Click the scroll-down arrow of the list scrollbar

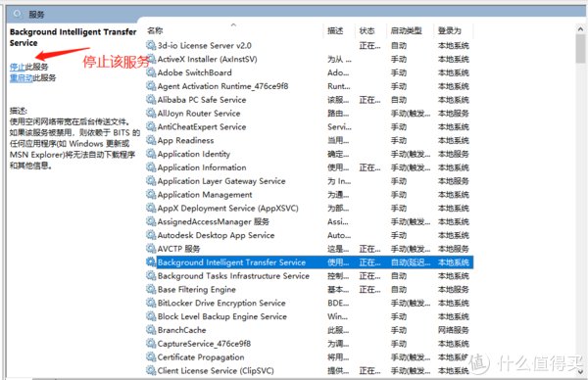pos(580,372)
